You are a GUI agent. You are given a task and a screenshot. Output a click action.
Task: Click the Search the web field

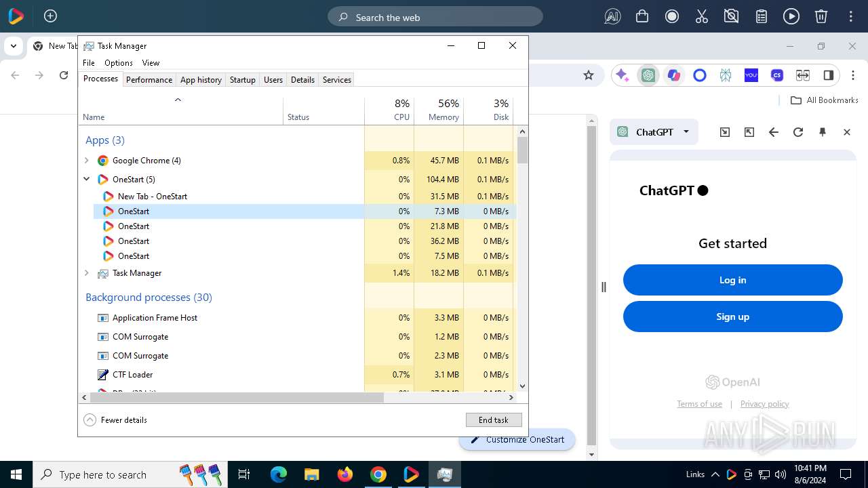[x=435, y=17]
